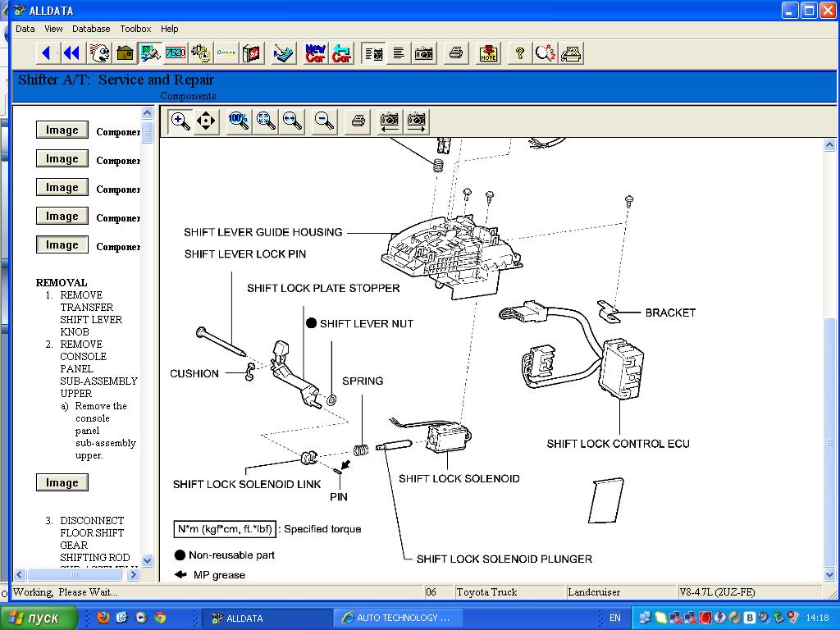
Task: Open the gears and clock icon
Action: (201, 53)
